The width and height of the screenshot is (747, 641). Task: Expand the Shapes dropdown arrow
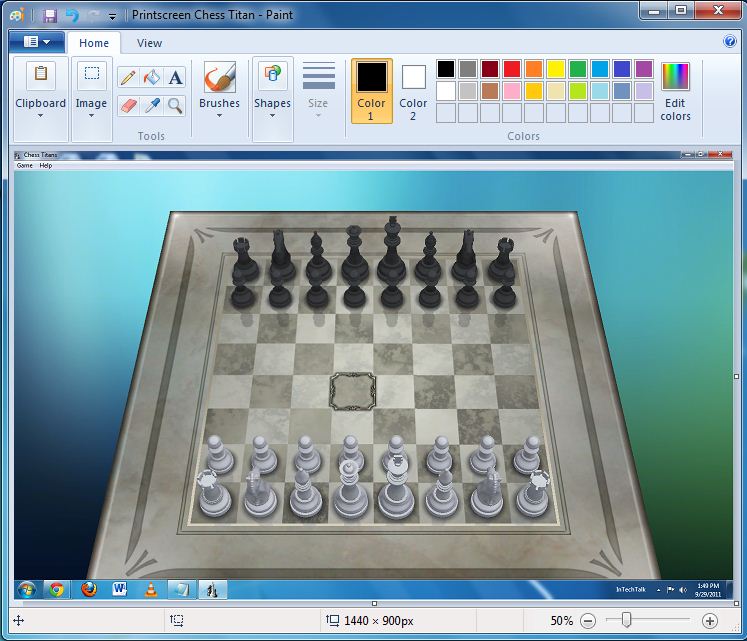(x=272, y=116)
